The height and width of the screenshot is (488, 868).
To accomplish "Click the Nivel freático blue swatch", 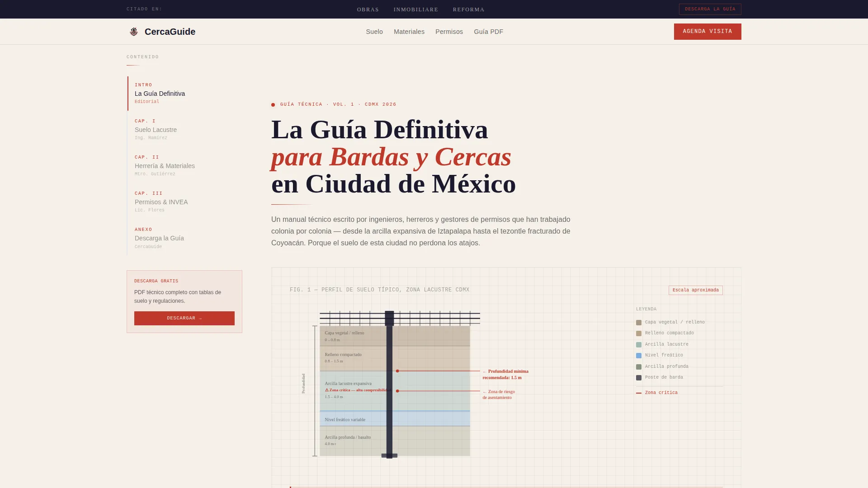I will coord(639,356).
